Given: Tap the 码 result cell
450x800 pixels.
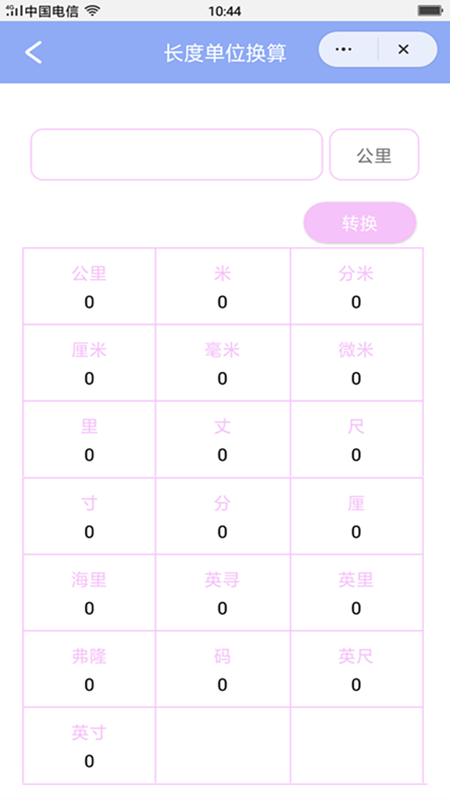Looking at the screenshot, I should pyautogui.click(x=222, y=669).
